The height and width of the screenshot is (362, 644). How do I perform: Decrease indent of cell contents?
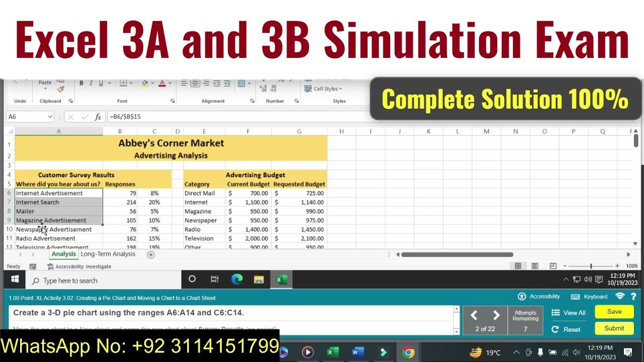pos(217,83)
